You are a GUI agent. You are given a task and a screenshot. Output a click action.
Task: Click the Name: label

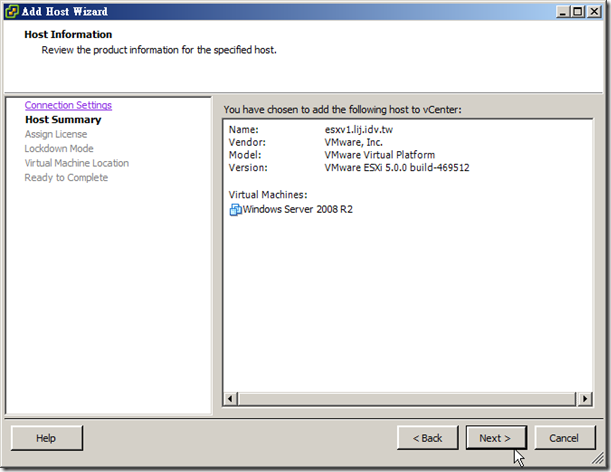tap(244, 129)
